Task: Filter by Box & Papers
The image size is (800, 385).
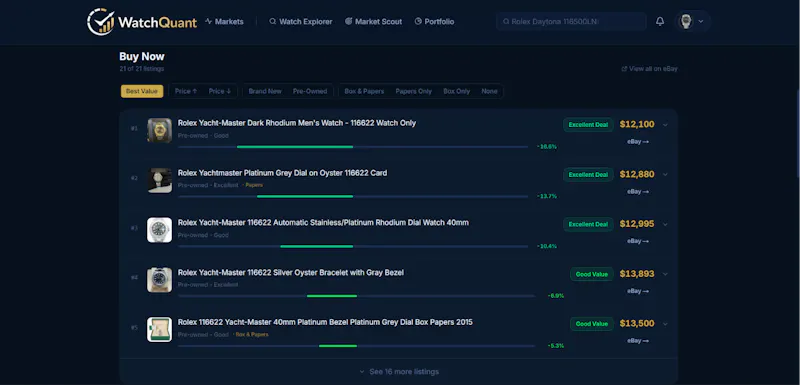Action: point(364,91)
